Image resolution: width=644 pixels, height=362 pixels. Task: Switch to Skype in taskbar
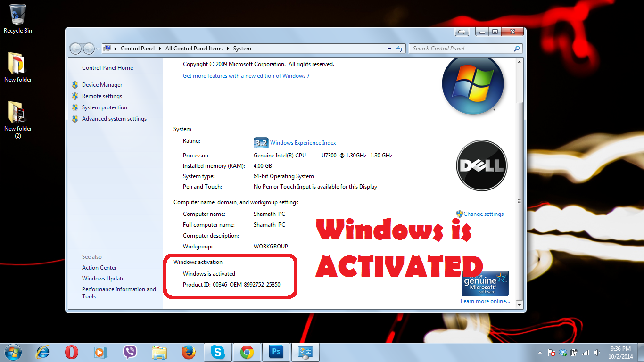click(x=218, y=352)
